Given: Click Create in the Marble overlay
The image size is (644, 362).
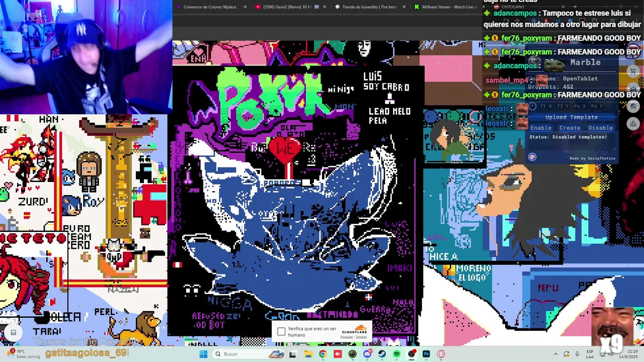Looking at the screenshot, I should [x=570, y=128].
